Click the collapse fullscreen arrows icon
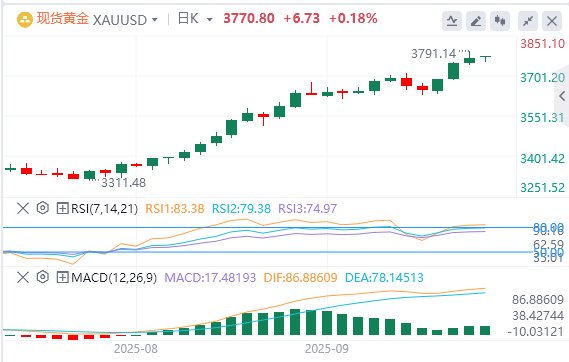 (528, 21)
